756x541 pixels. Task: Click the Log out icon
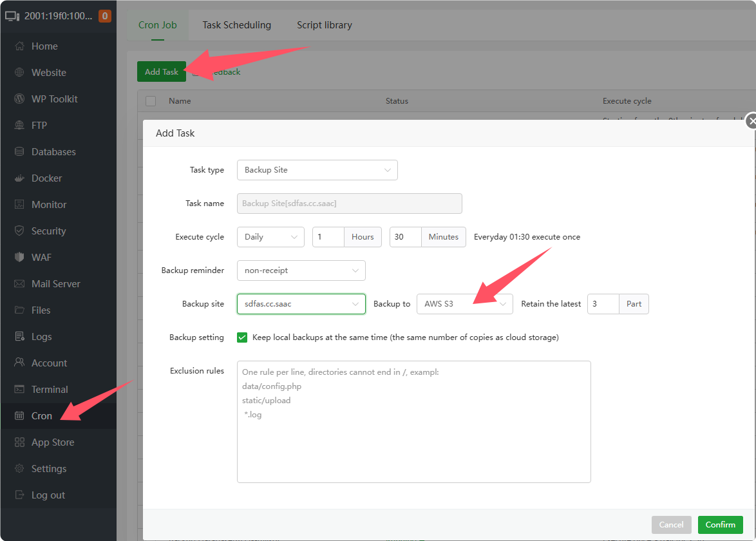[19, 495]
